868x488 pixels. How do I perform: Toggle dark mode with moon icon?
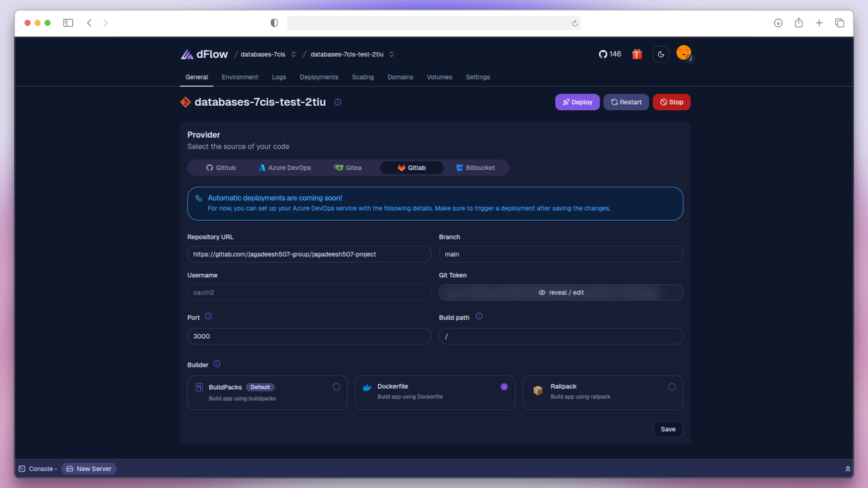click(660, 54)
